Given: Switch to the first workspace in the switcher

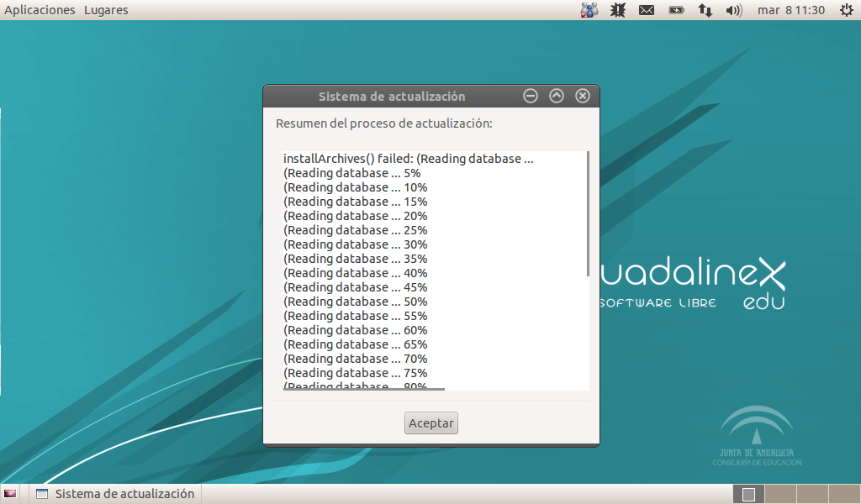Looking at the screenshot, I should point(748,494).
